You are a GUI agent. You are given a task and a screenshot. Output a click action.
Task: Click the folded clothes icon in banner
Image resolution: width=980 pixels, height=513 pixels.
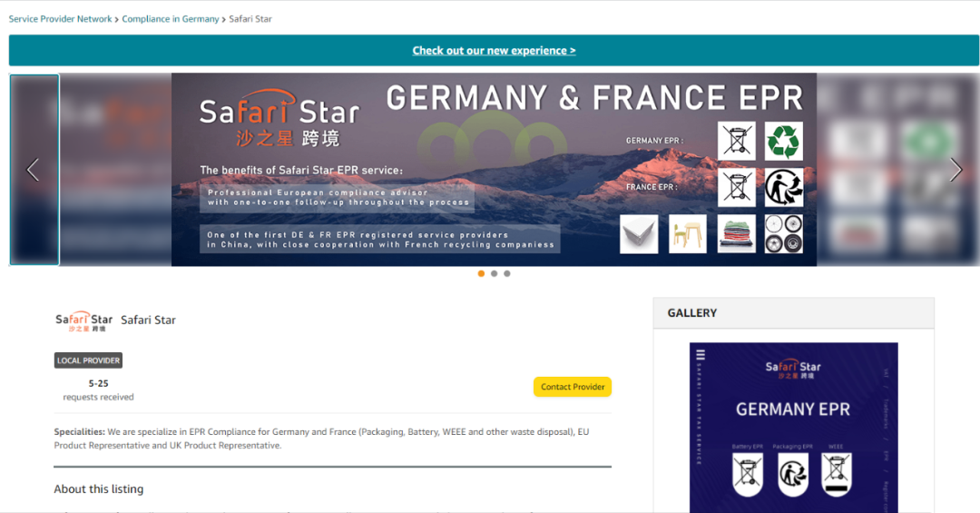click(x=736, y=233)
